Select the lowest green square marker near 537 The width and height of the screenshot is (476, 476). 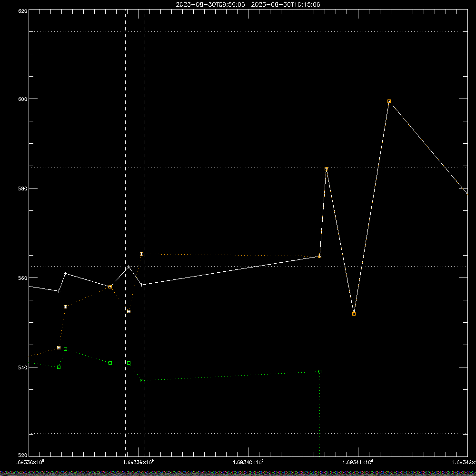tap(141, 381)
